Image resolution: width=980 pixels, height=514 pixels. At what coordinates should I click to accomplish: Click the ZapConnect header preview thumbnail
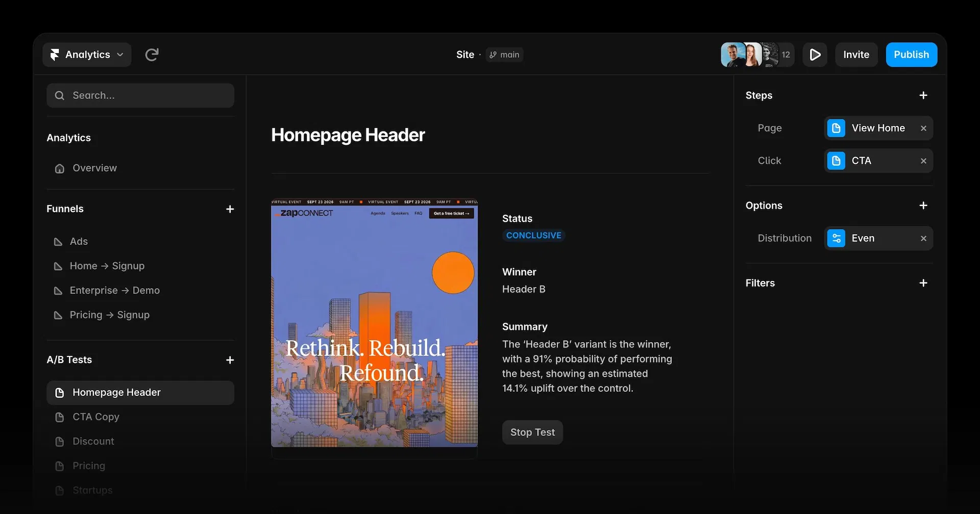pyautogui.click(x=374, y=323)
